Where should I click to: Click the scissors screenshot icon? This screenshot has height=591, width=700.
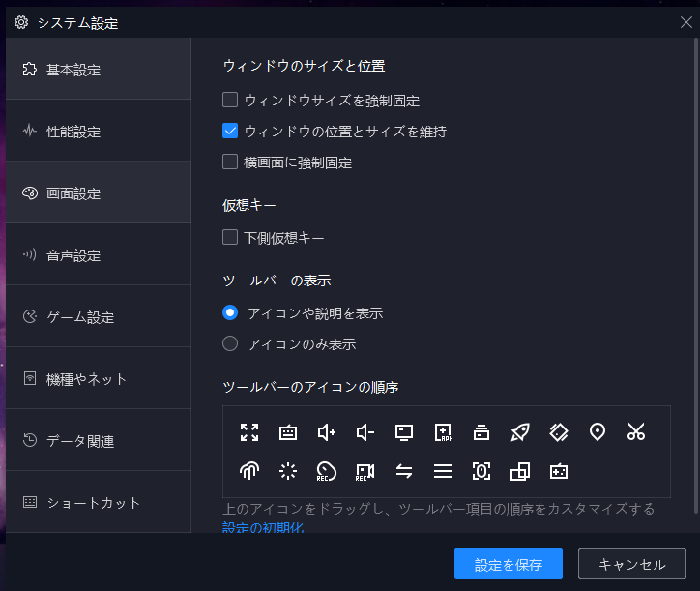coord(636,432)
